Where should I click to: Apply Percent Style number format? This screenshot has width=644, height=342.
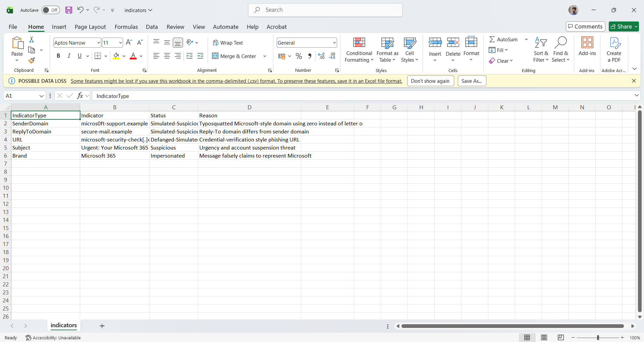pyautogui.click(x=299, y=56)
